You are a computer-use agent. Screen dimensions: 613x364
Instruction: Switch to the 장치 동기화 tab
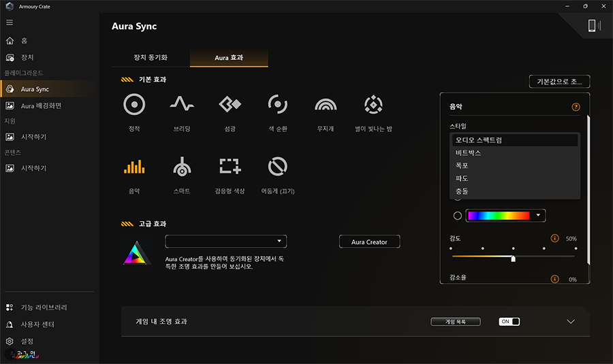(x=151, y=58)
